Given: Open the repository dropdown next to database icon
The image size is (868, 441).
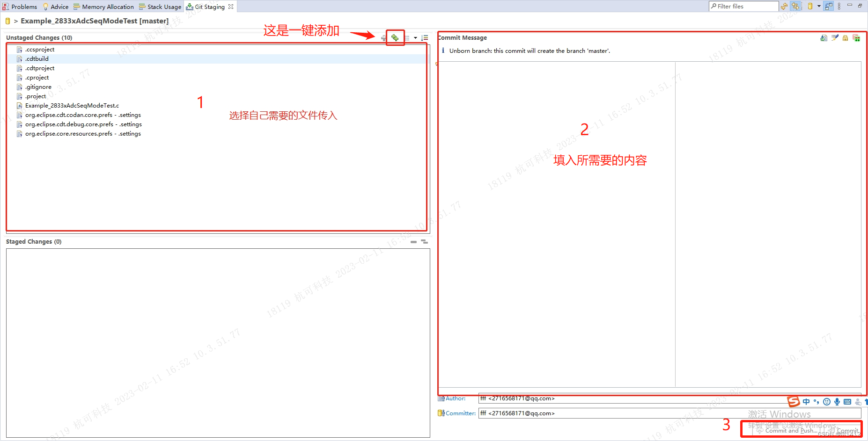Looking at the screenshot, I should click(819, 6).
